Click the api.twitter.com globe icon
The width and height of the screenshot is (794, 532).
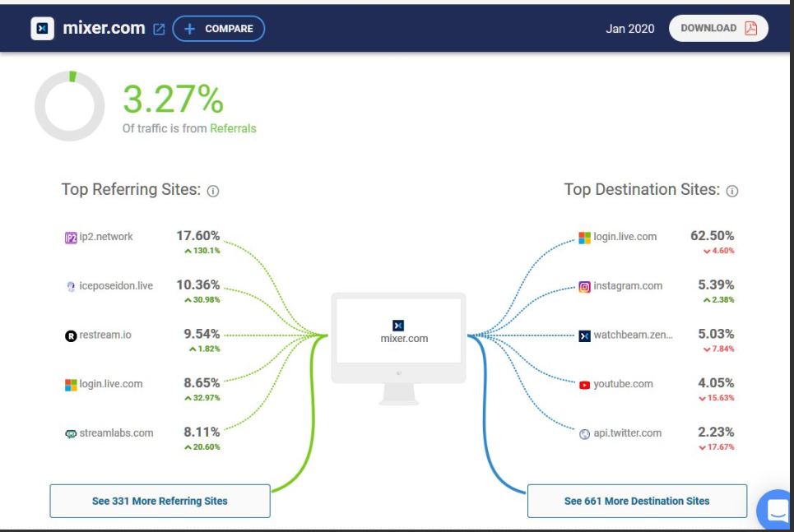tap(584, 434)
